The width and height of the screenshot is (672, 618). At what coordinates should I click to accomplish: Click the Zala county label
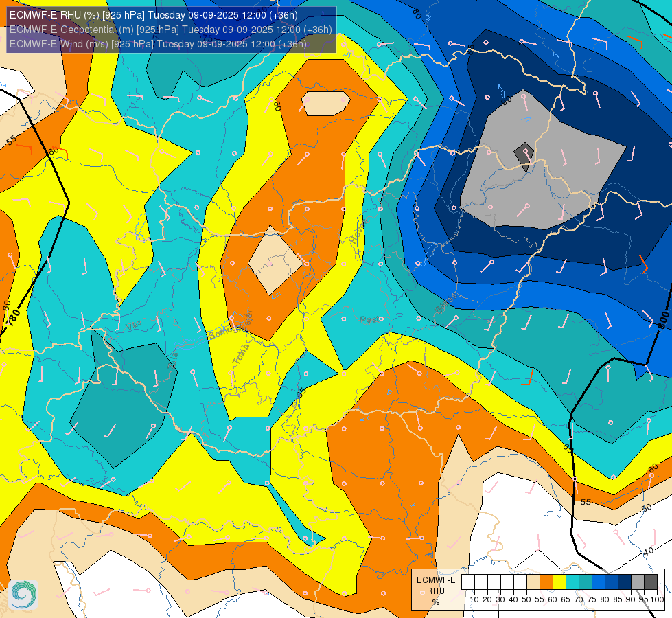click(172, 360)
